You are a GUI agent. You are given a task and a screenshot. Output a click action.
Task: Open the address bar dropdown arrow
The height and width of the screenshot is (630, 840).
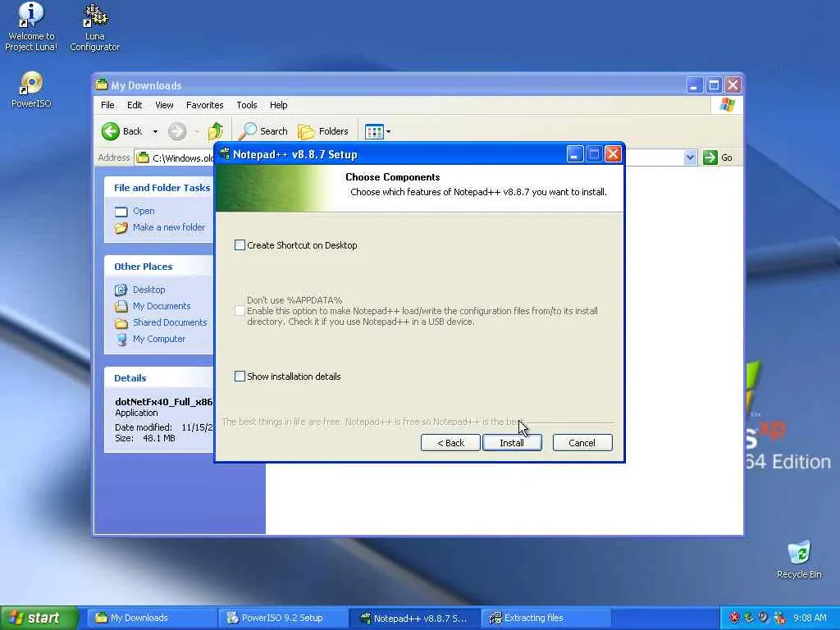coord(690,157)
